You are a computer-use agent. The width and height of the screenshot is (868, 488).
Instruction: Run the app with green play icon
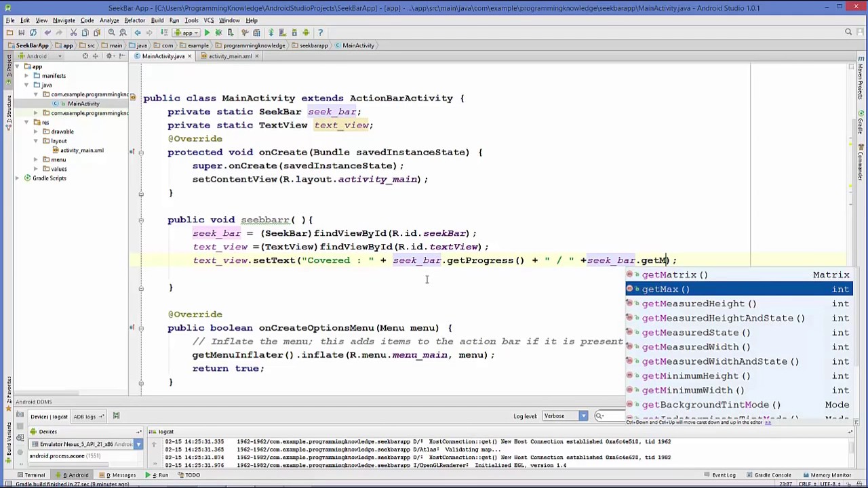pyautogui.click(x=208, y=33)
